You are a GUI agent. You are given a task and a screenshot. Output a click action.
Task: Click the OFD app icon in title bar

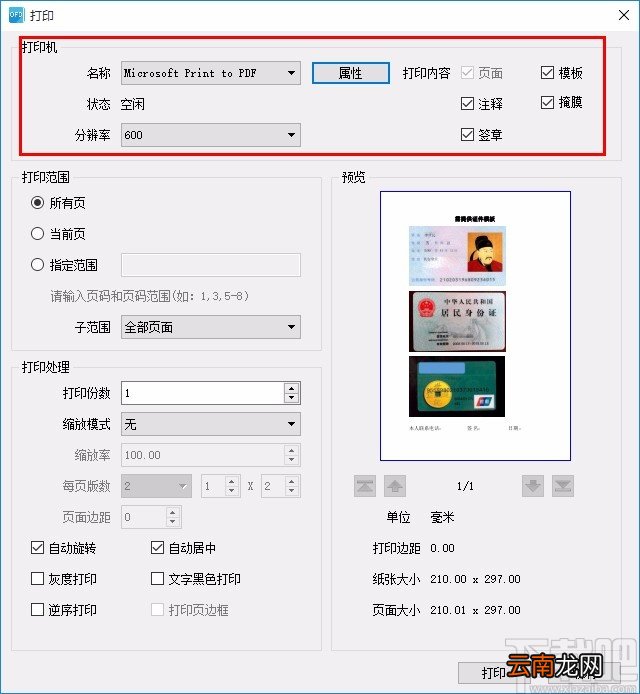[x=15, y=15]
